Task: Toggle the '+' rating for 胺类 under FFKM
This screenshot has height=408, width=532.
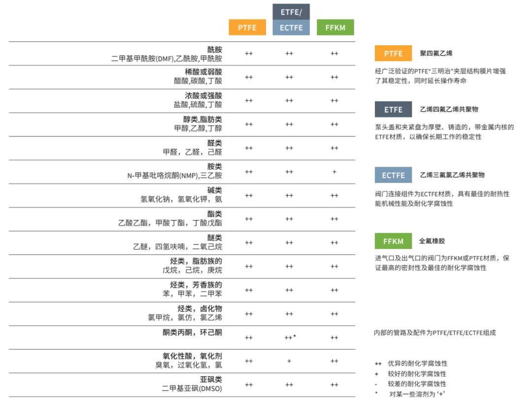Action: pyautogui.click(x=334, y=172)
